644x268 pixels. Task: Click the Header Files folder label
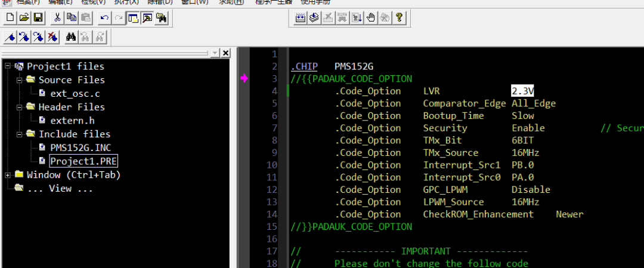coord(72,107)
